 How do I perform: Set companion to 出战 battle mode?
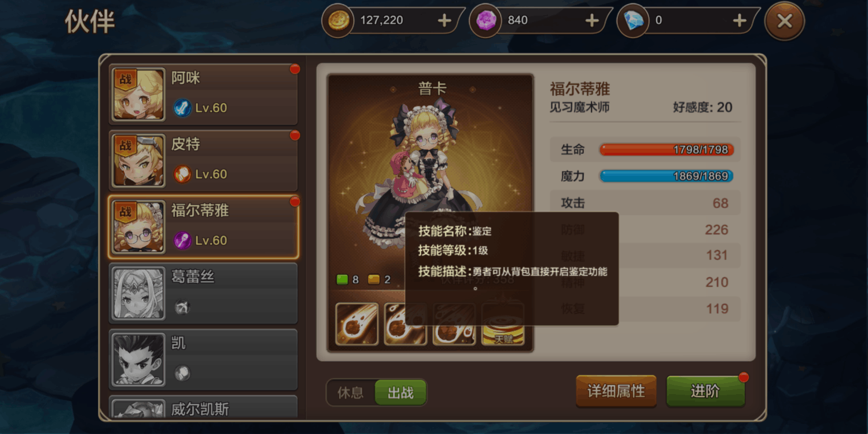coord(400,393)
